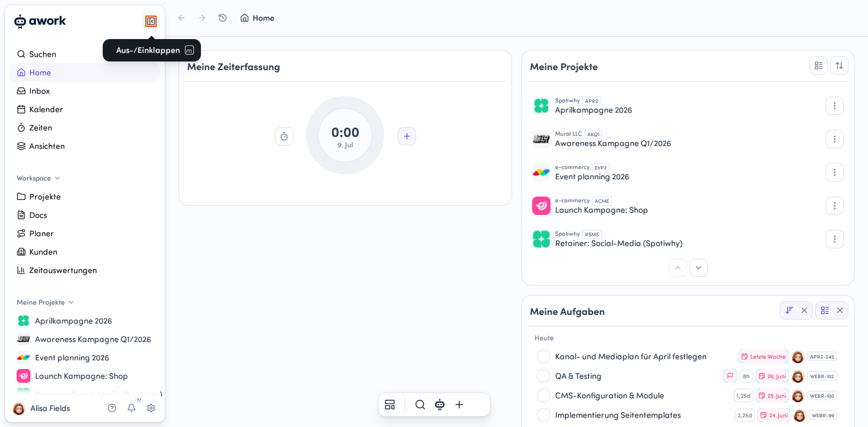Viewport: 868px width, 427px height.
Task: Select Home in the sidebar
Action: tap(85, 72)
